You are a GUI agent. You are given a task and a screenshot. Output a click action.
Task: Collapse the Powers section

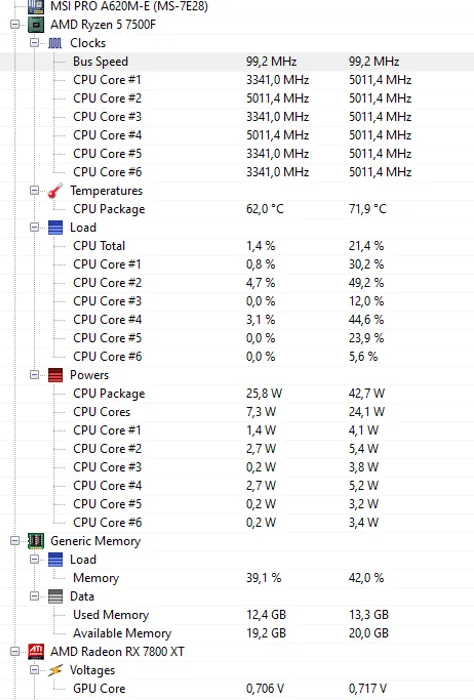(34, 375)
